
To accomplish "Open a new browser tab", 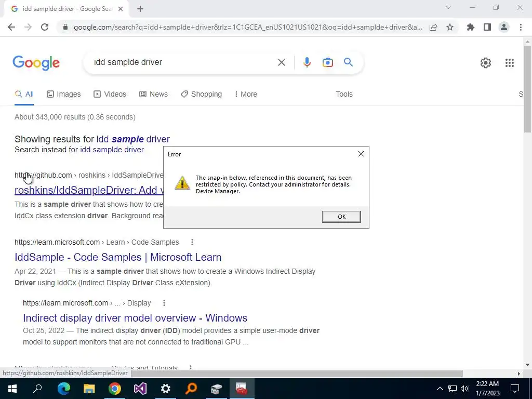I will point(140,9).
